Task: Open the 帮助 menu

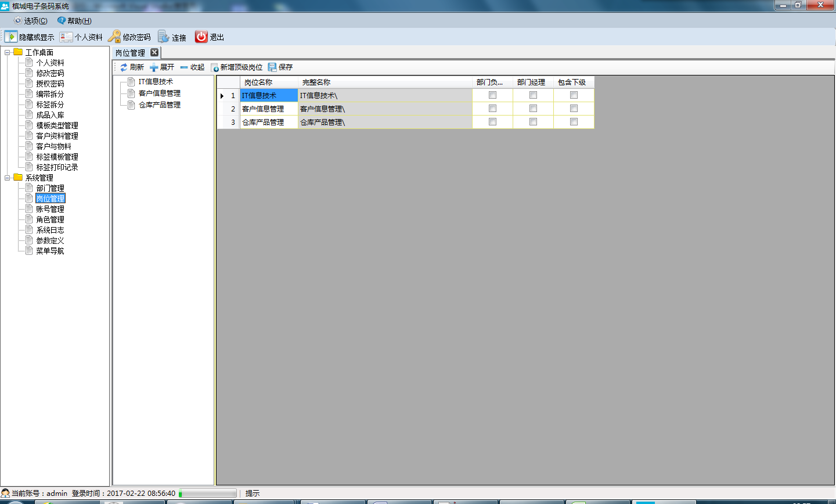Action: pyautogui.click(x=74, y=21)
